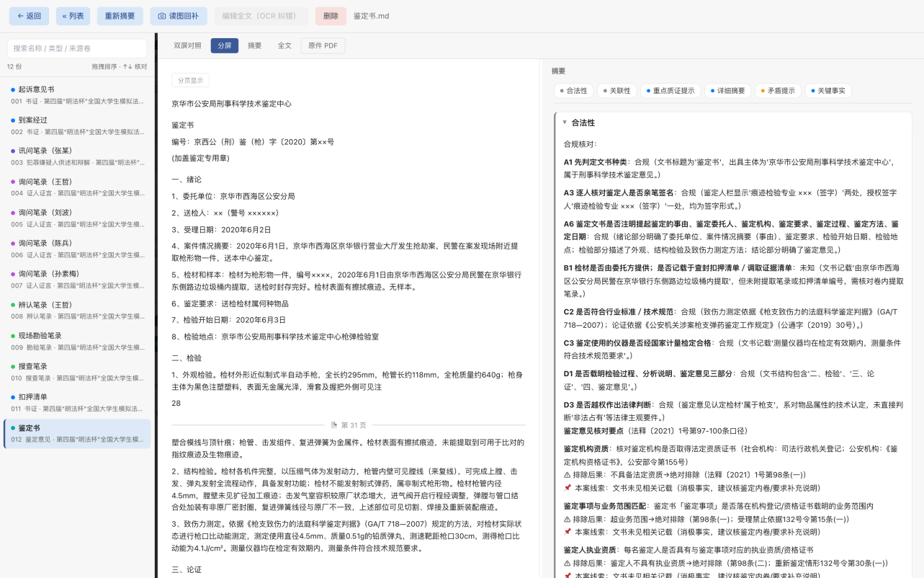Click the 第 31 页 page marker
This screenshot has width=924, height=578.
(x=348, y=425)
